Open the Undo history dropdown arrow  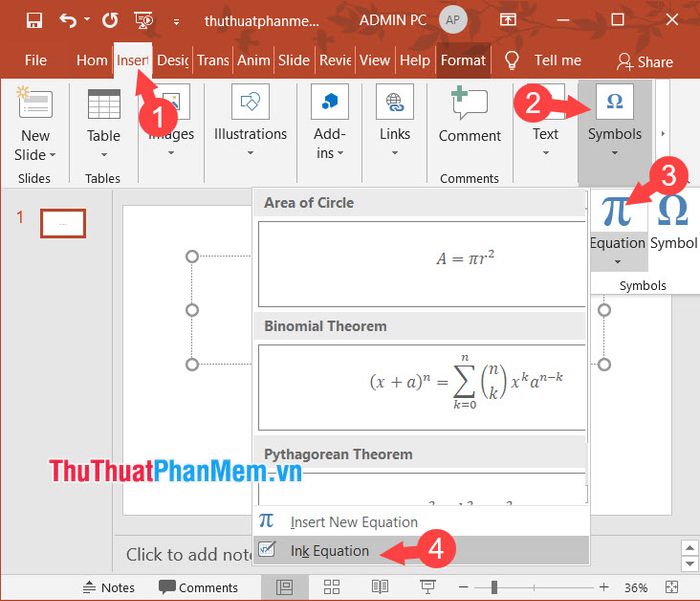[x=87, y=19]
